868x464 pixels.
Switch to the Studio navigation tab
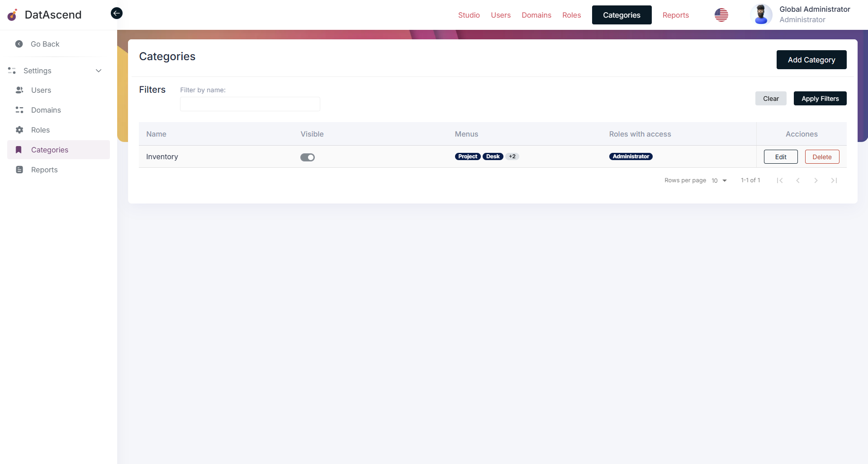click(469, 15)
